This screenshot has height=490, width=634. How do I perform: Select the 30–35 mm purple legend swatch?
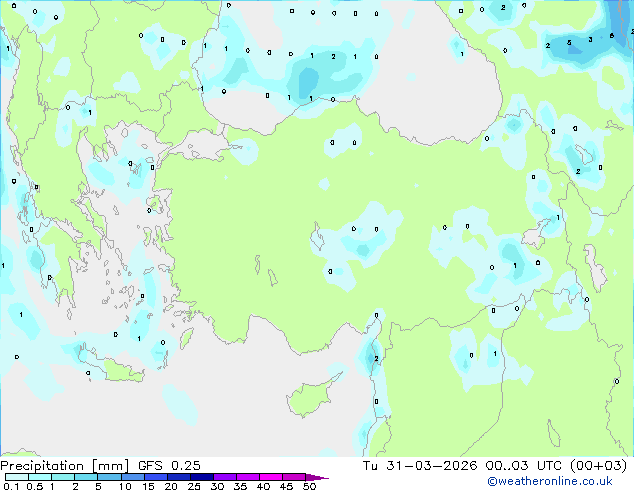pyautogui.click(x=225, y=477)
